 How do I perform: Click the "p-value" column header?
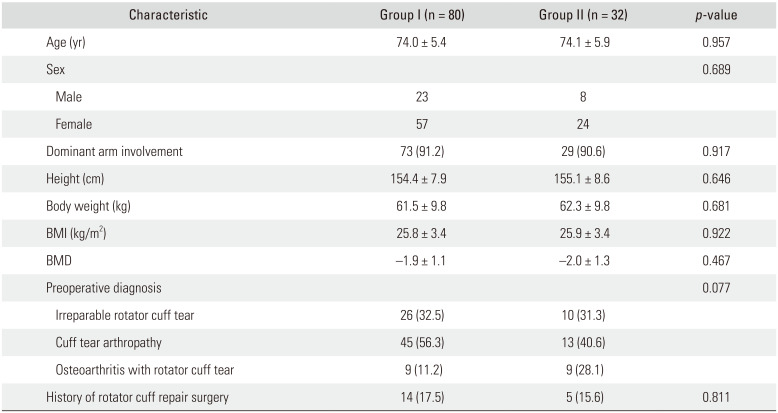(x=713, y=15)
